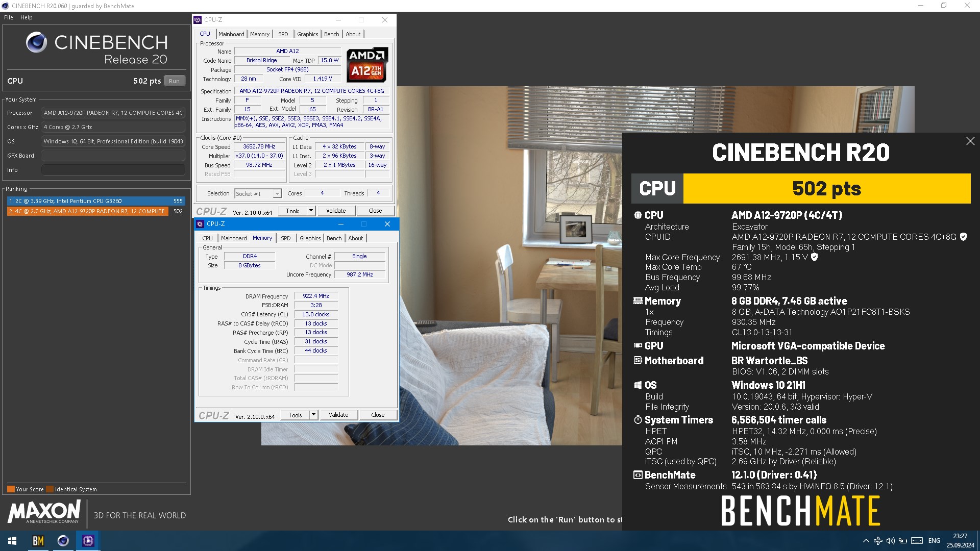Viewport: 980px width, 551px height.
Task: Run the Cinebench CPU test
Action: pyautogui.click(x=175, y=81)
